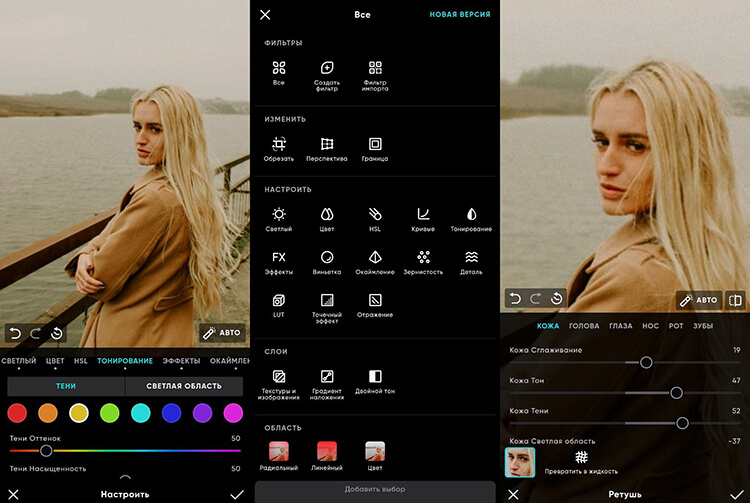The height and width of the screenshot is (503, 750).
Task: Click the Кожа Тени slider handle
Action: pyautogui.click(x=683, y=423)
